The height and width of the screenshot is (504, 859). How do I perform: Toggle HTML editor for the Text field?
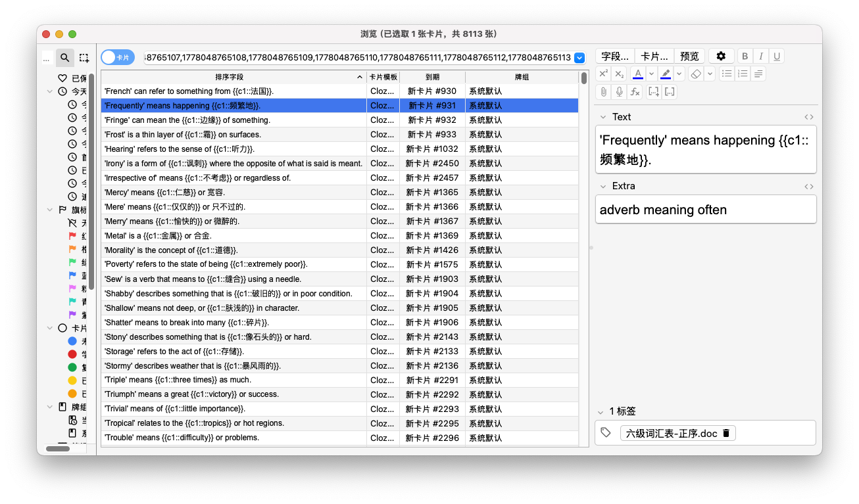tap(808, 117)
